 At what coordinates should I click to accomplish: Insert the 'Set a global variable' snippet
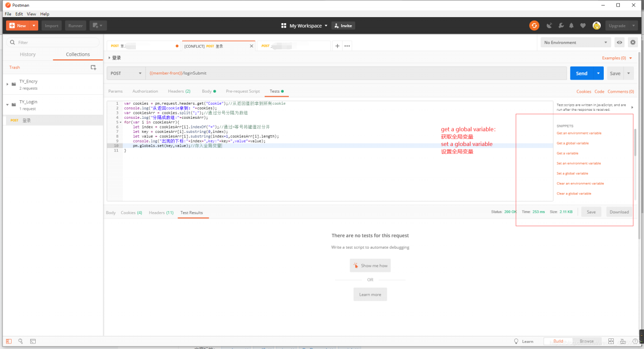(572, 173)
